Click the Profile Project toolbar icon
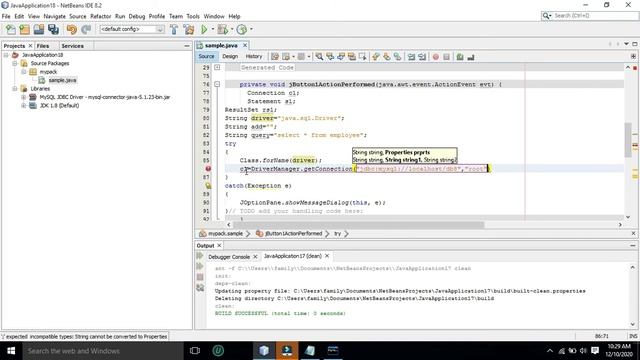The width and height of the screenshot is (640, 360). click(242, 29)
